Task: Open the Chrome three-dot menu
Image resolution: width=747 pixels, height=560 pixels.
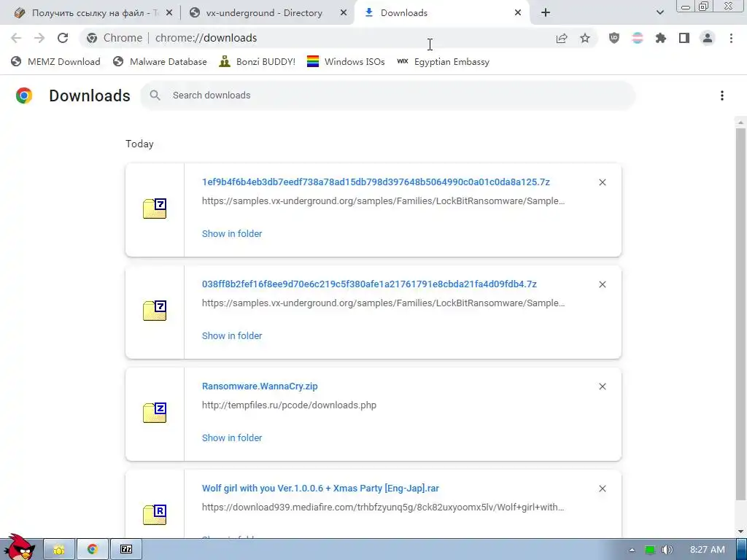Action: click(731, 38)
